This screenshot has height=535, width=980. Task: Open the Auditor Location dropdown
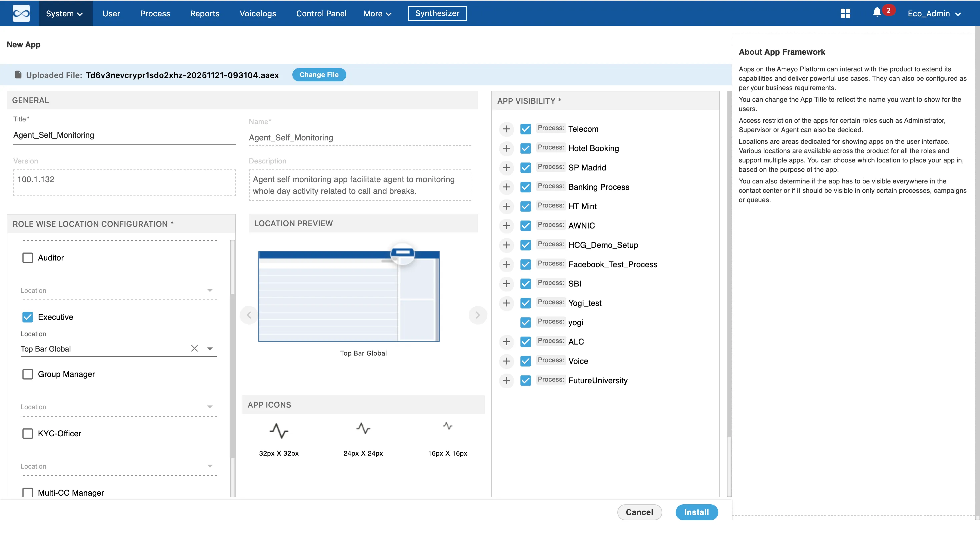(119, 291)
